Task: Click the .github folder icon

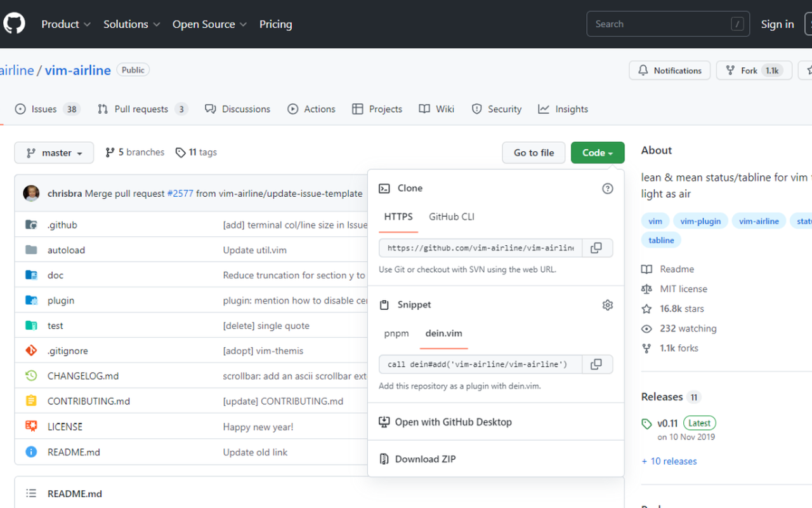Action: (31, 225)
